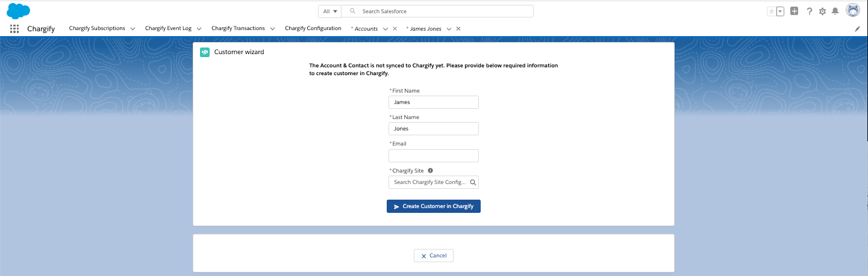The width and height of the screenshot is (868, 276).
Task: Open the global actions plus icon
Action: (x=795, y=11)
